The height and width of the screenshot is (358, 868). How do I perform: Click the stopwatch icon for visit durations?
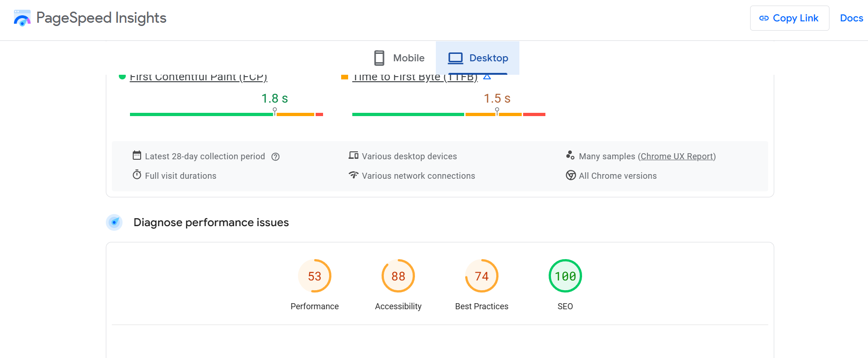click(x=137, y=175)
